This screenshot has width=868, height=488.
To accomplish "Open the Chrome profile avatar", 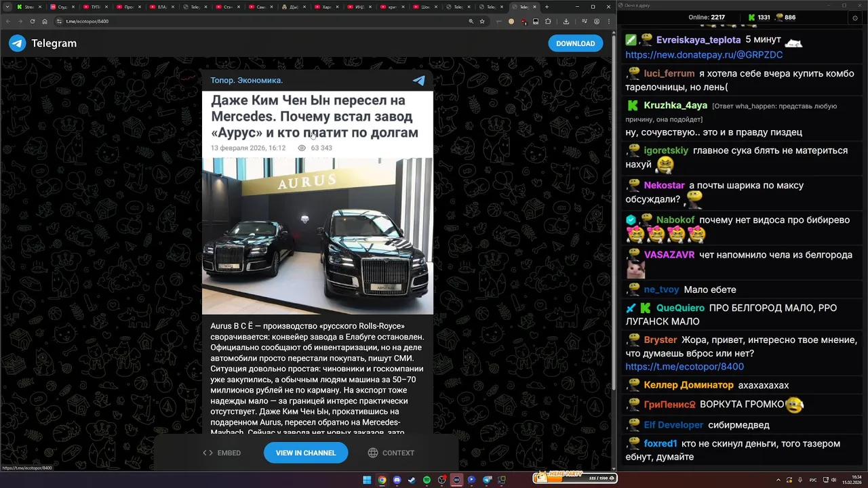I will [597, 21].
